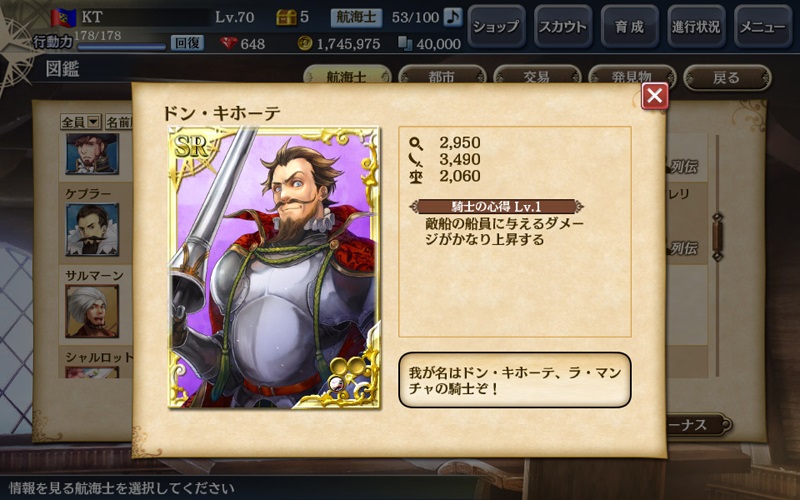The height and width of the screenshot is (500, 800).
Task: Open the 名前 sort dropdown
Action: (118, 121)
